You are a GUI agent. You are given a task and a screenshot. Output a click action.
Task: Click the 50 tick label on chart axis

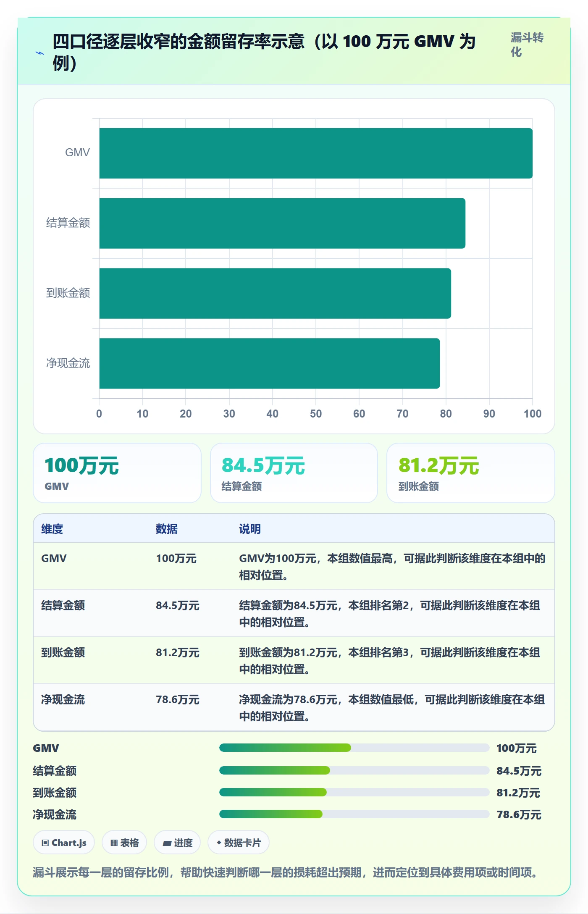[316, 414]
